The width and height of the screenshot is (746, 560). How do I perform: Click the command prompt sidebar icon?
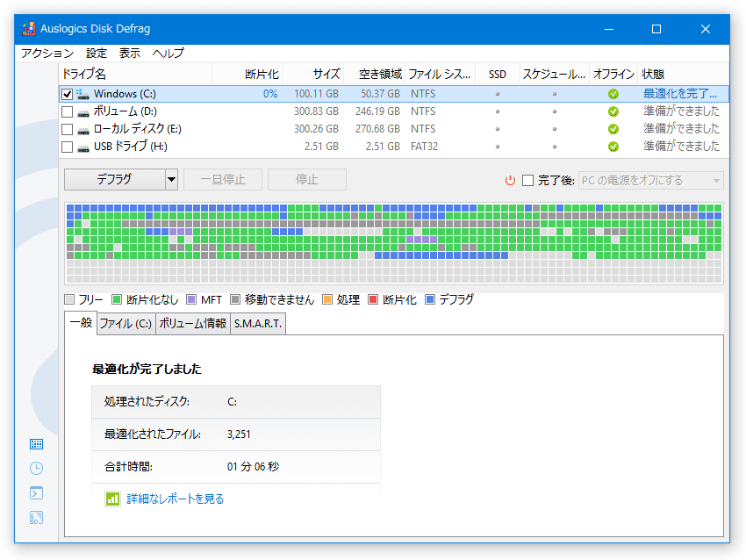click(36, 493)
